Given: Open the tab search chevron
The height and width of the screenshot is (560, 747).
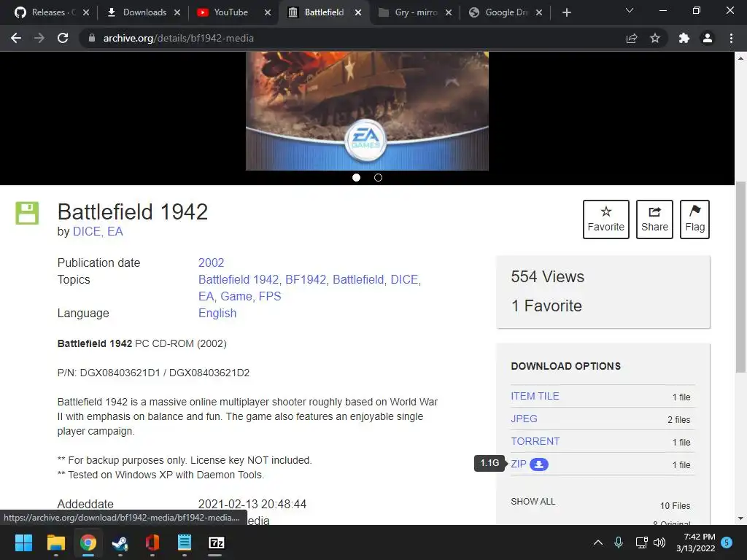Looking at the screenshot, I should click(630, 10).
